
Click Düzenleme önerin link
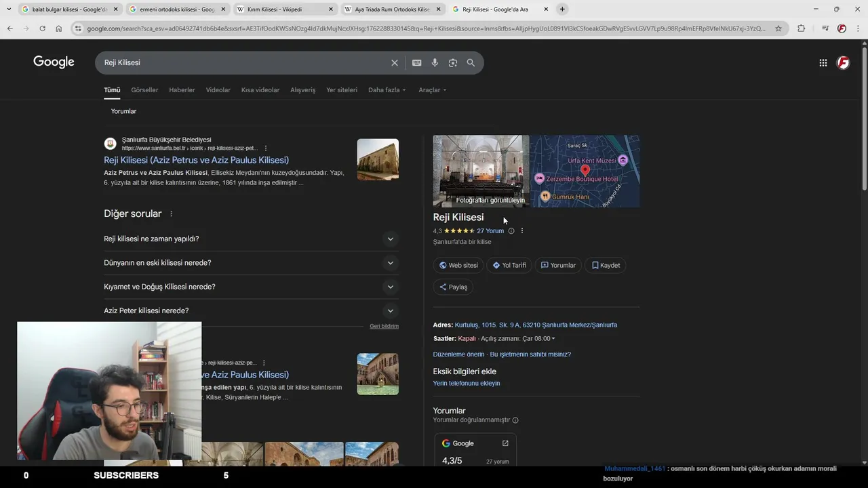459,354
